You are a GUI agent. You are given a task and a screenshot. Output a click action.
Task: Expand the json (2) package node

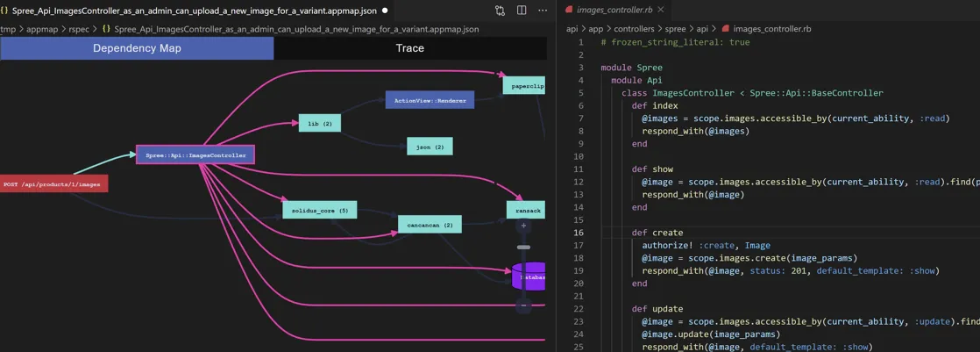(x=430, y=147)
